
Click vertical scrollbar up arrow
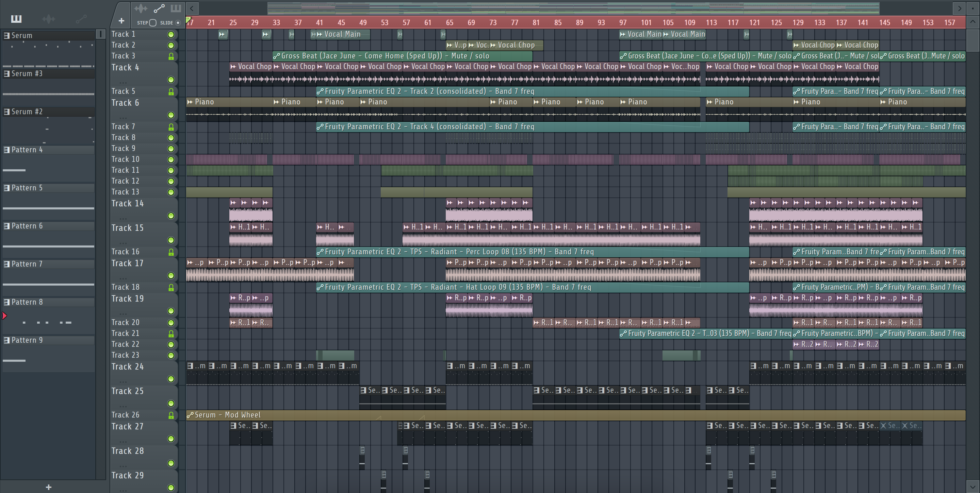click(973, 22)
